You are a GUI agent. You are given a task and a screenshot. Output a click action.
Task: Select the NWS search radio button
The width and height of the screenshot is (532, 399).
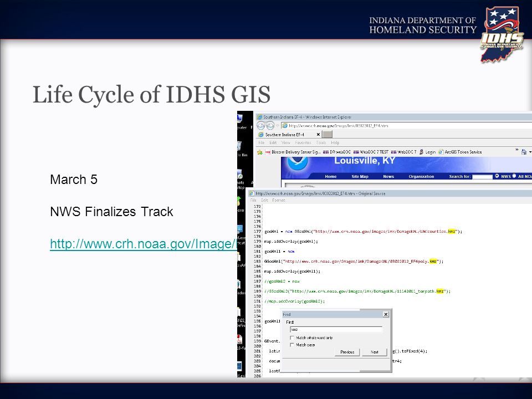(x=497, y=176)
